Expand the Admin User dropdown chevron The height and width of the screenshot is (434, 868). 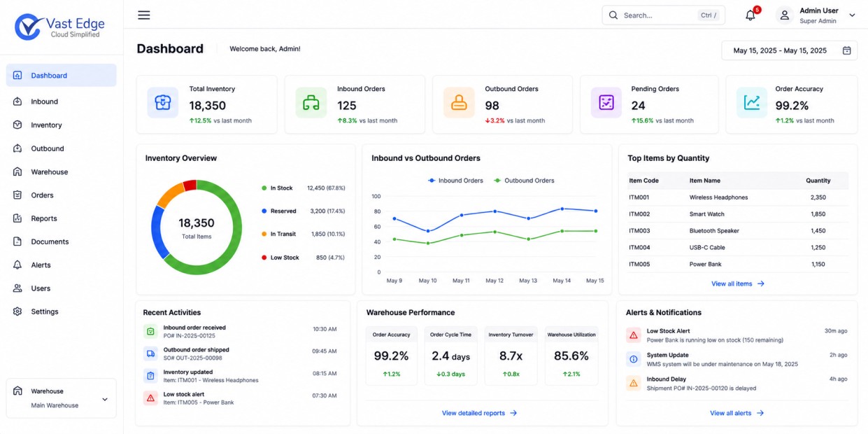coord(852,15)
